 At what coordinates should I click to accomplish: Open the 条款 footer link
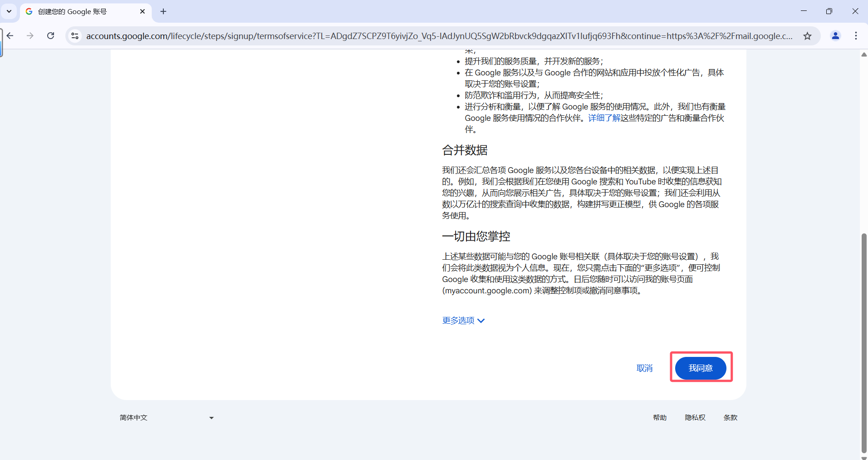point(731,418)
